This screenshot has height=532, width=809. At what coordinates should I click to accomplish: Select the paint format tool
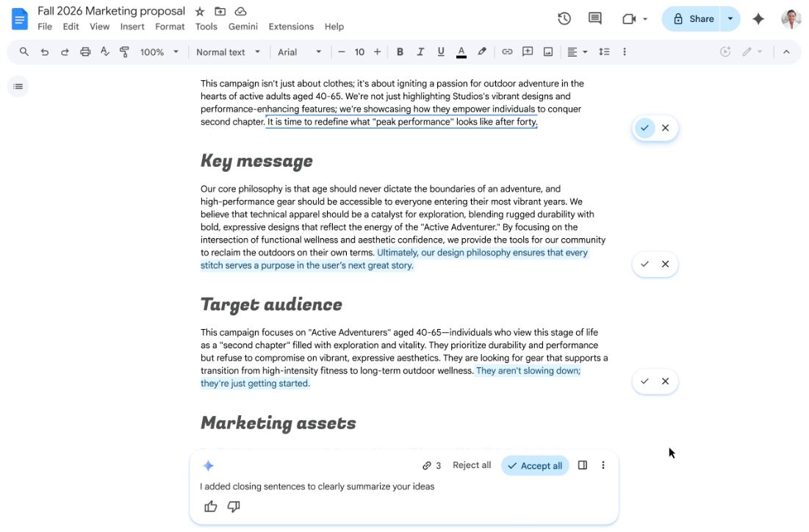pyautogui.click(x=123, y=51)
